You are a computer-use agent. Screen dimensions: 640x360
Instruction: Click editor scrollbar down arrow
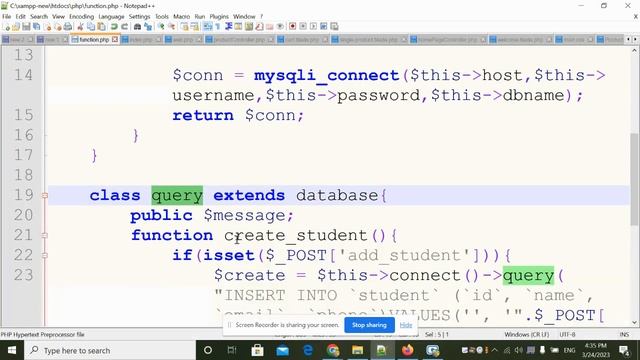[634, 322]
